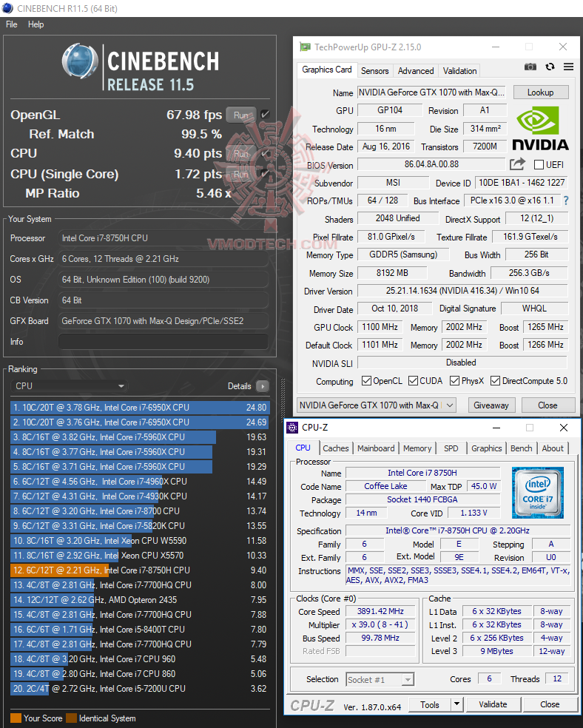Select ranking row 16 i5-8400T 7.80

coord(140,629)
